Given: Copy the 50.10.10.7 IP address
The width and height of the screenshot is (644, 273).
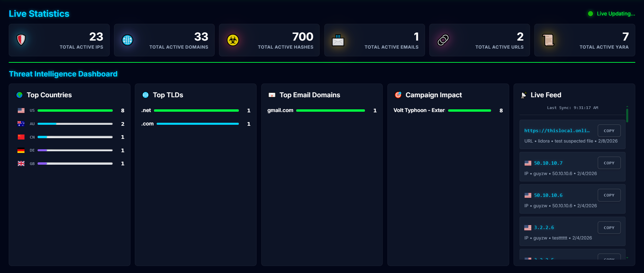Looking at the screenshot, I should coord(609,163).
